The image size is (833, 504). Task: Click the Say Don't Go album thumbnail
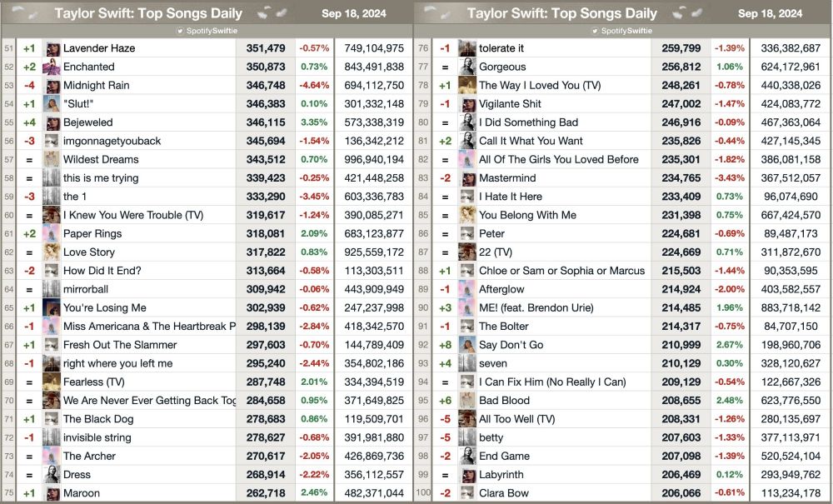coord(467,345)
